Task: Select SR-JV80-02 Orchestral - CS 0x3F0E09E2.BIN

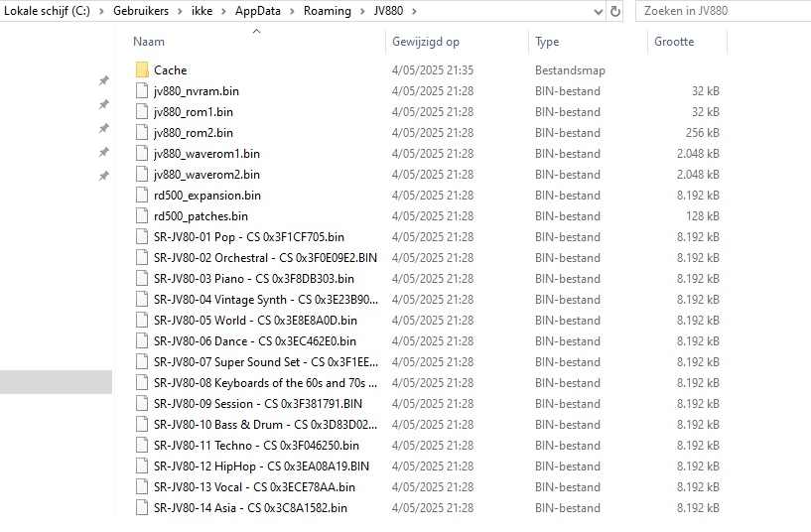Action: (265, 257)
